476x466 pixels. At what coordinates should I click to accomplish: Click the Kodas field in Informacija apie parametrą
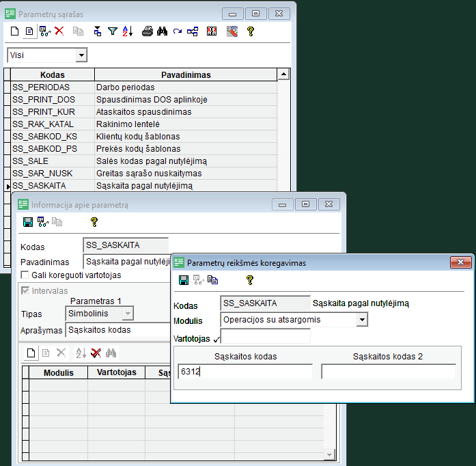[126, 245]
